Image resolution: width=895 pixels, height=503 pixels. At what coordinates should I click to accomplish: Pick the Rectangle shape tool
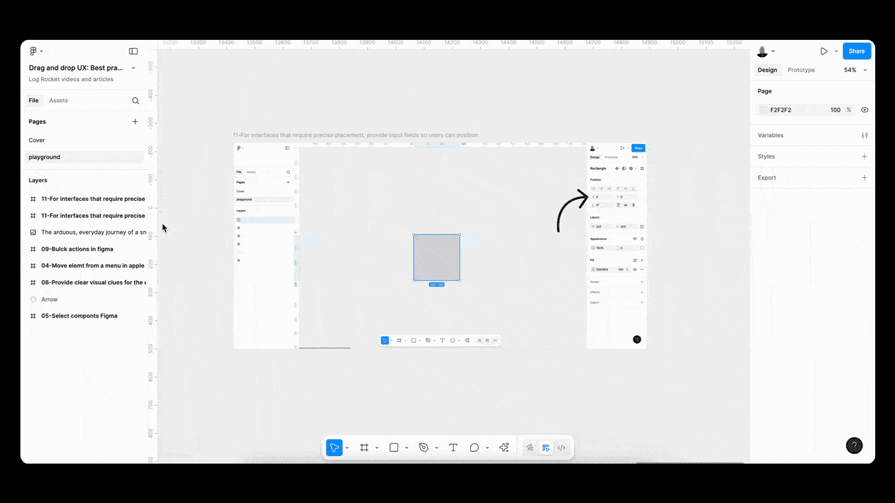[x=394, y=448]
